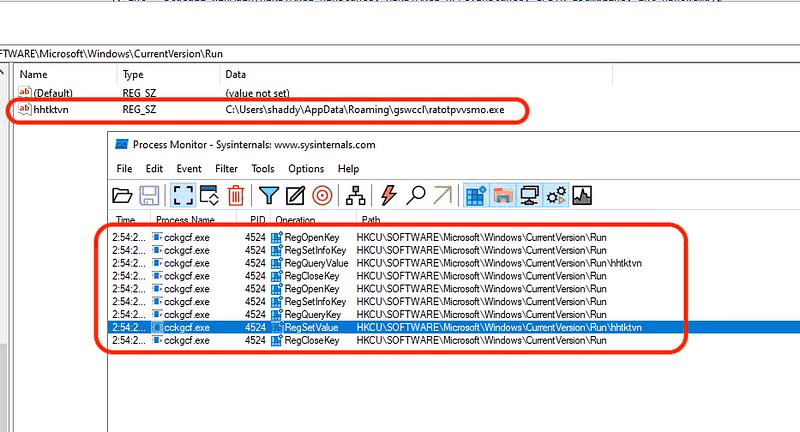Click the (value not set) data cell
The height and width of the screenshot is (432, 800).
point(257,93)
